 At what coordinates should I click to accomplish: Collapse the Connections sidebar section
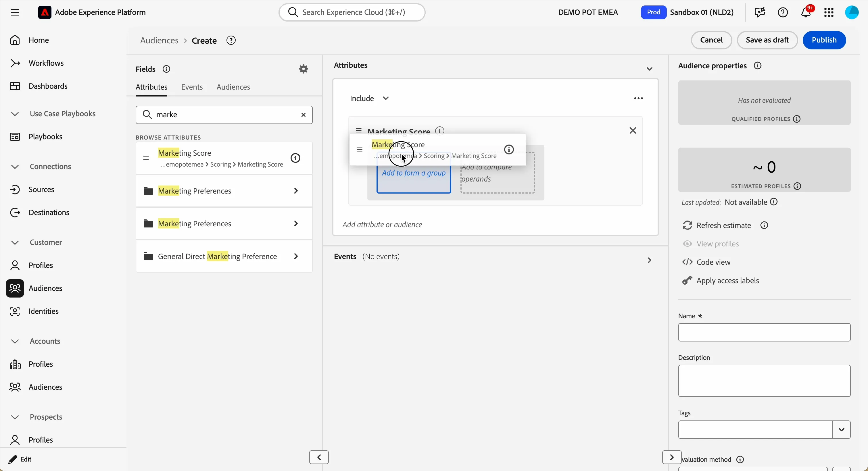click(x=15, y=167)
